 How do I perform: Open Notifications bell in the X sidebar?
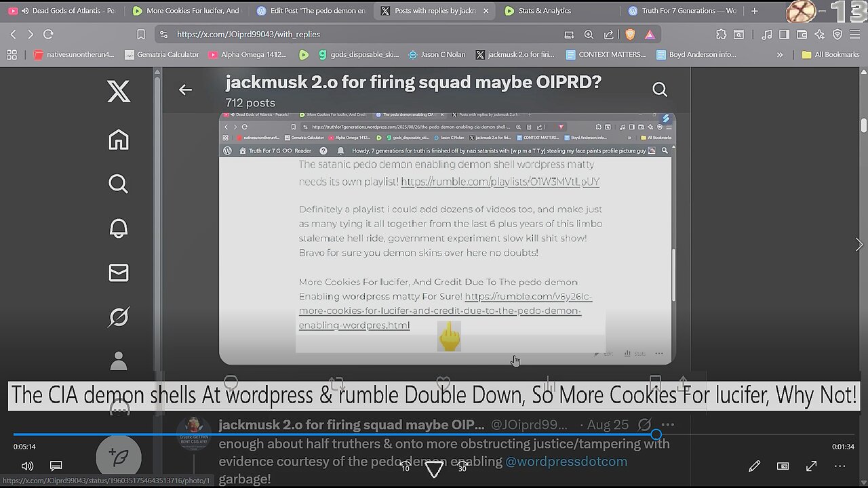tap(119, 228)
